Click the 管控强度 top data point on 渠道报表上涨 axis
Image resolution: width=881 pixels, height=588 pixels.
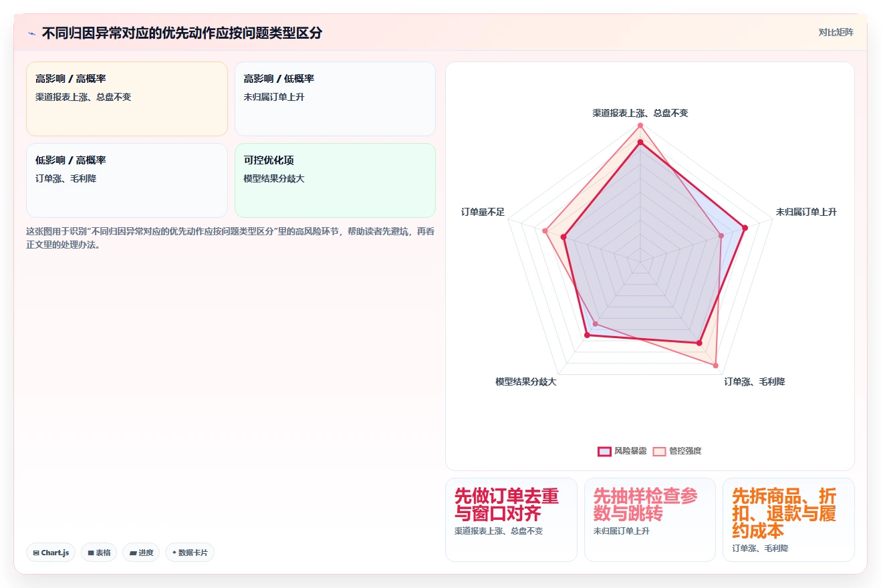[640, 126]
